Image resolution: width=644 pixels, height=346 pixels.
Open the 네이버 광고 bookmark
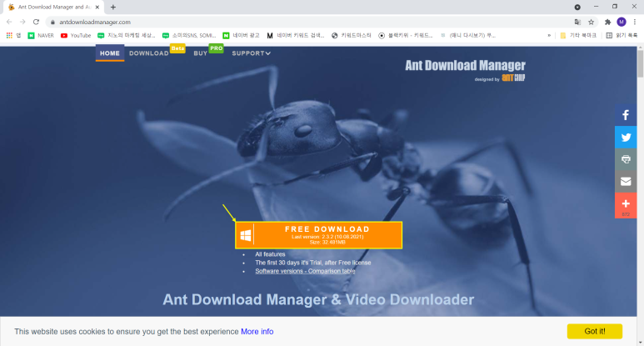pos(241,36)
